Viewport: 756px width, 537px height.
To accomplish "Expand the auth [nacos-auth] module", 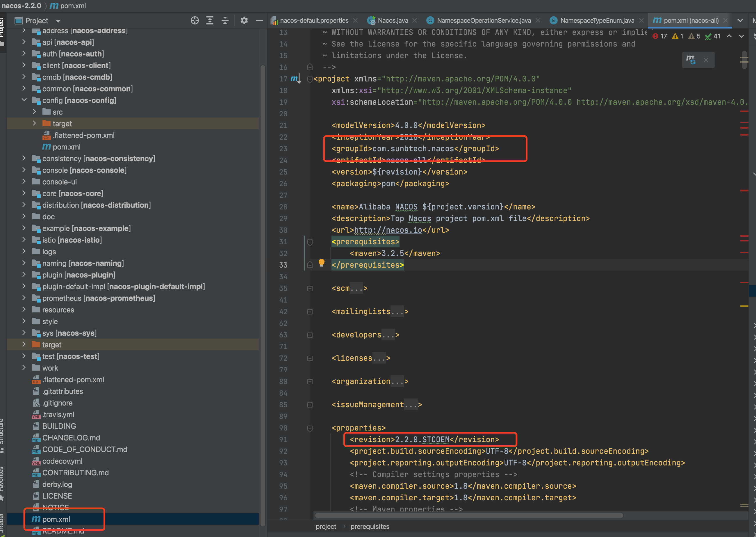I will point(24,54).
